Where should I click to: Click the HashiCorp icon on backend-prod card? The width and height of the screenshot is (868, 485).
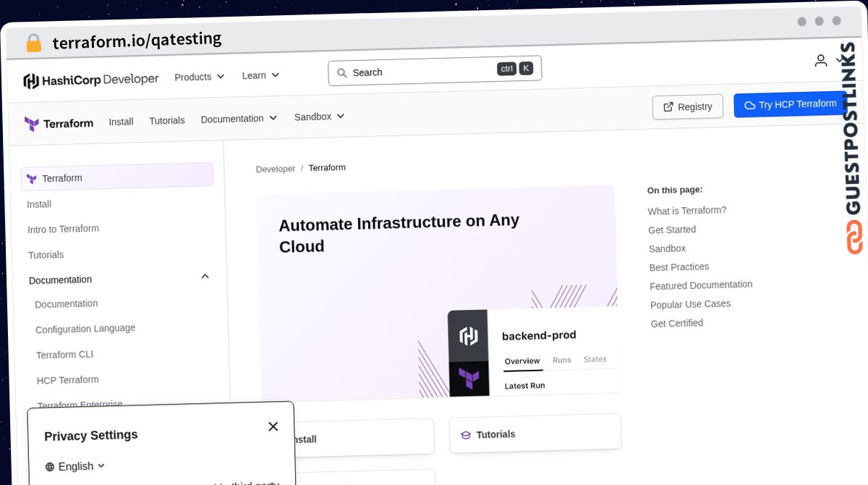(x=469, y=336)
